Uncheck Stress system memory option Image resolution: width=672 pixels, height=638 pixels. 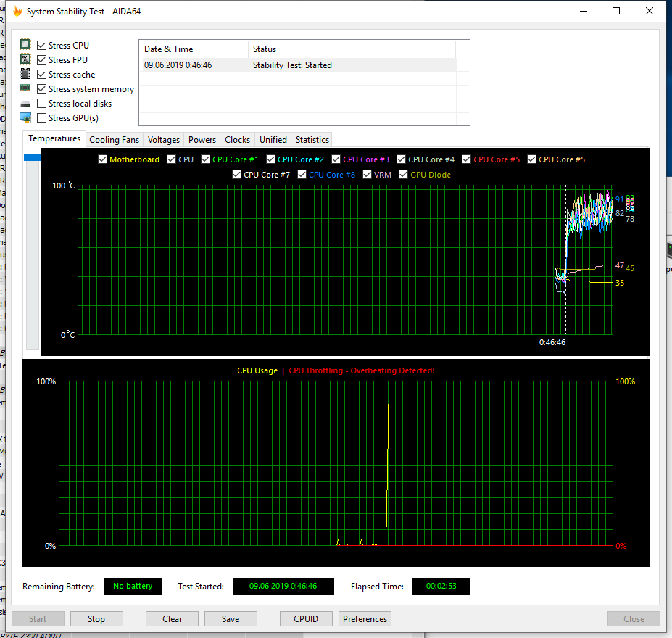click(x=41, y=89)
